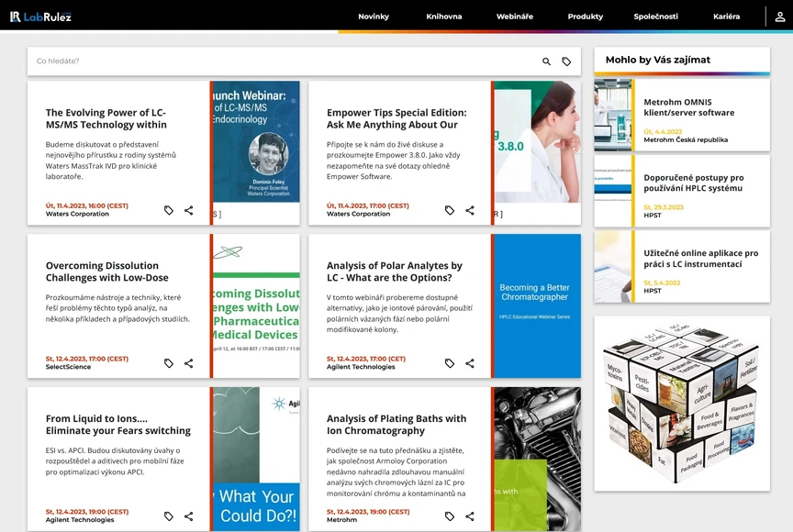The height and width of the screenshot is (532, 793).
Task: Share the Analysis of Plating Baths webinar
Action: [x=470, y=516]
